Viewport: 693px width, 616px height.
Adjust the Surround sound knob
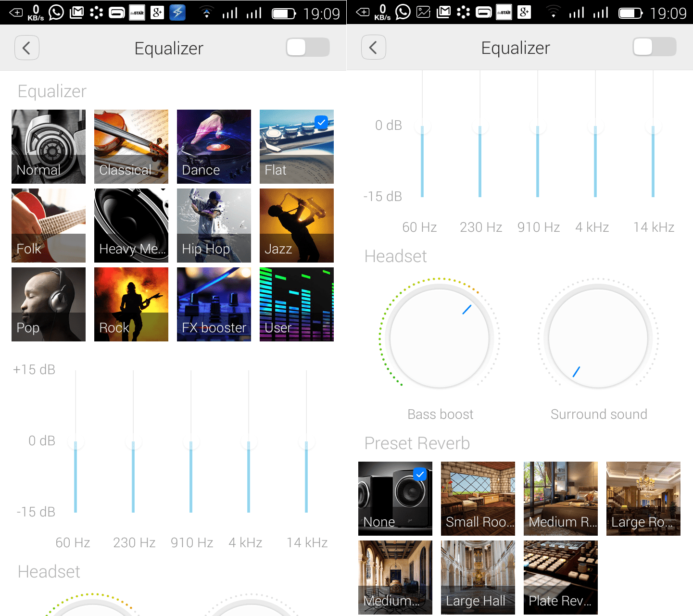click(x=598, y=338)
